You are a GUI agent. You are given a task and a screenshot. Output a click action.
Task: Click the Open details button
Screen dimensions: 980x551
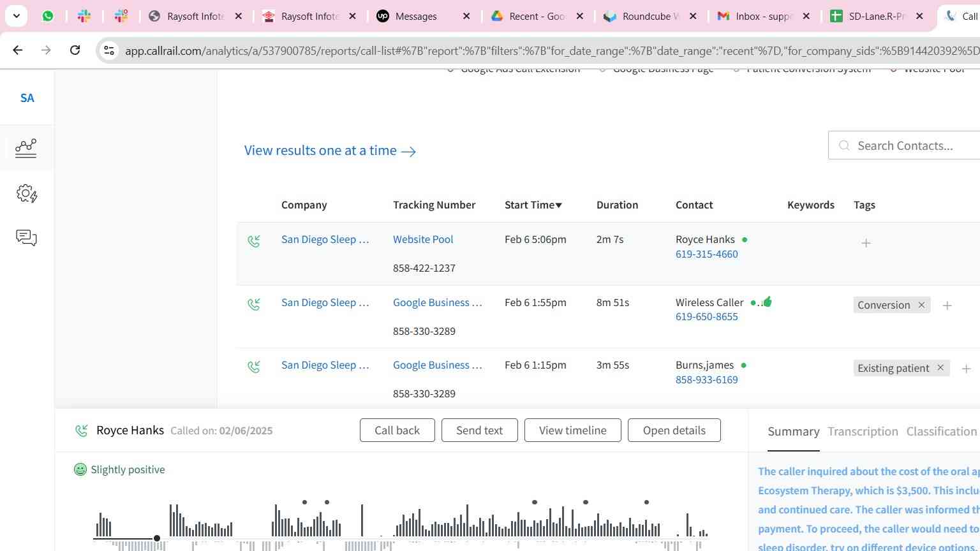coord(674,430)
